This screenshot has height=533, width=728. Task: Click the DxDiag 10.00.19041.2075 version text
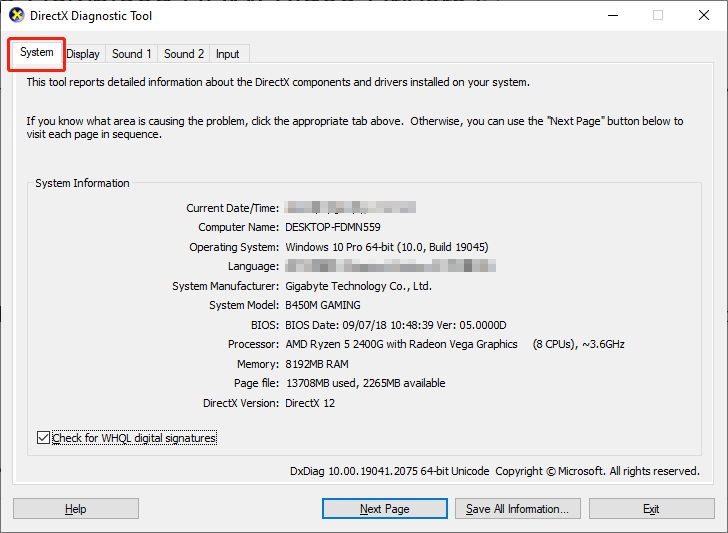[x=390, y=471]
